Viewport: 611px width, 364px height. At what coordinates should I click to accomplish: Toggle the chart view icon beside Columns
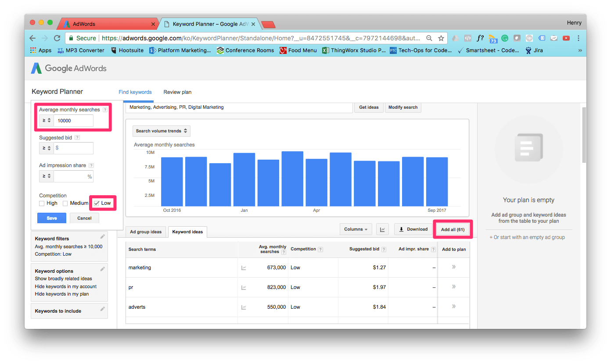[x=382, y=229]
